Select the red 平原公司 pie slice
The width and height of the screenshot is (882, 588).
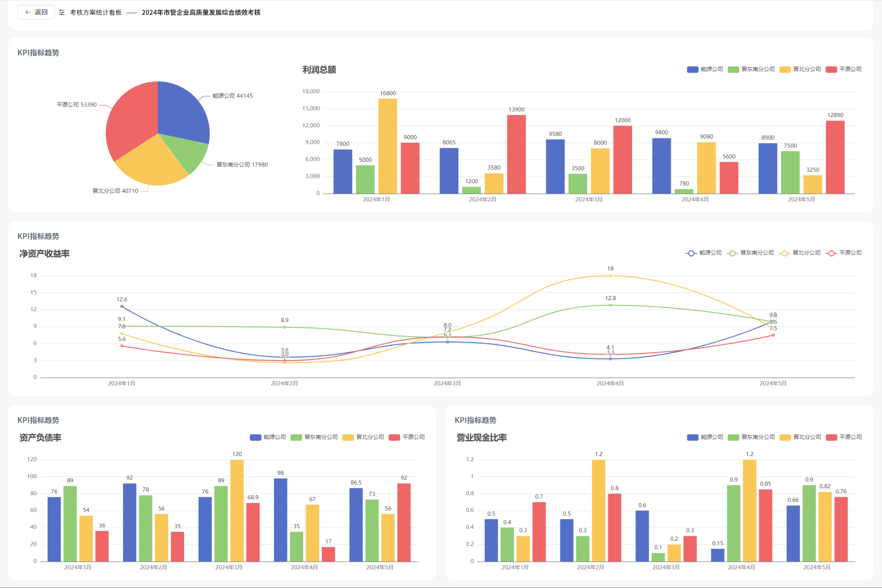tap(129, 119)
